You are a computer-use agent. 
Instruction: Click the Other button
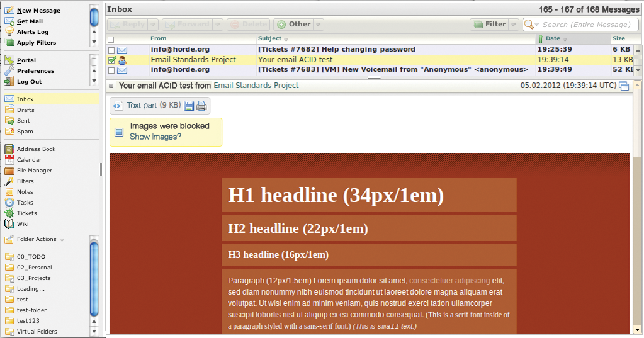point(294,25)
